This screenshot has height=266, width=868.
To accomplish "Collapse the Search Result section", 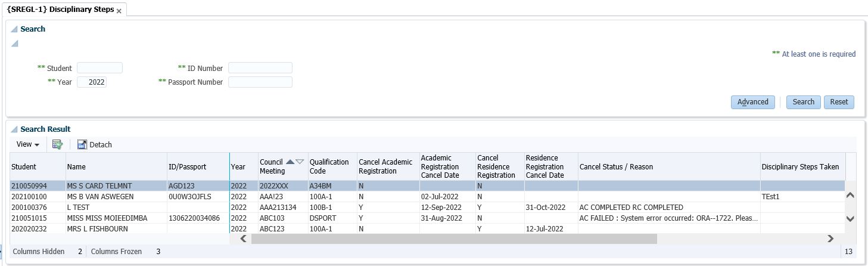I will [14, 129].
